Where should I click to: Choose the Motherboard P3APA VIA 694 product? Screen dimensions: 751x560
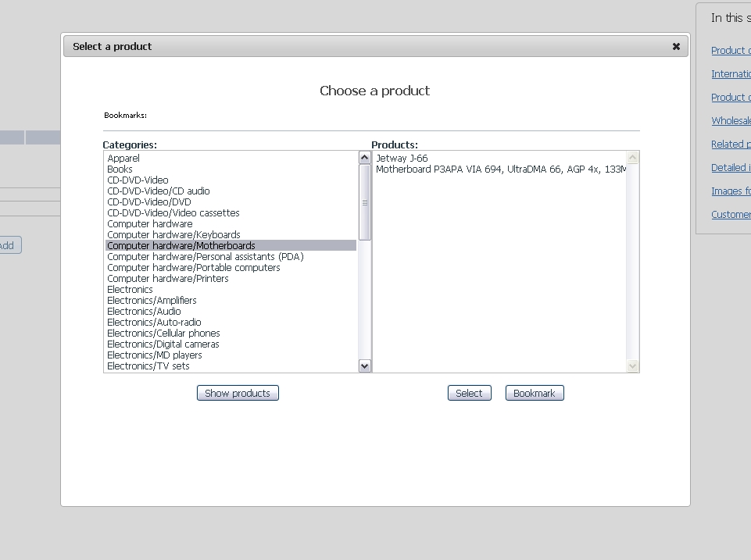500,169
